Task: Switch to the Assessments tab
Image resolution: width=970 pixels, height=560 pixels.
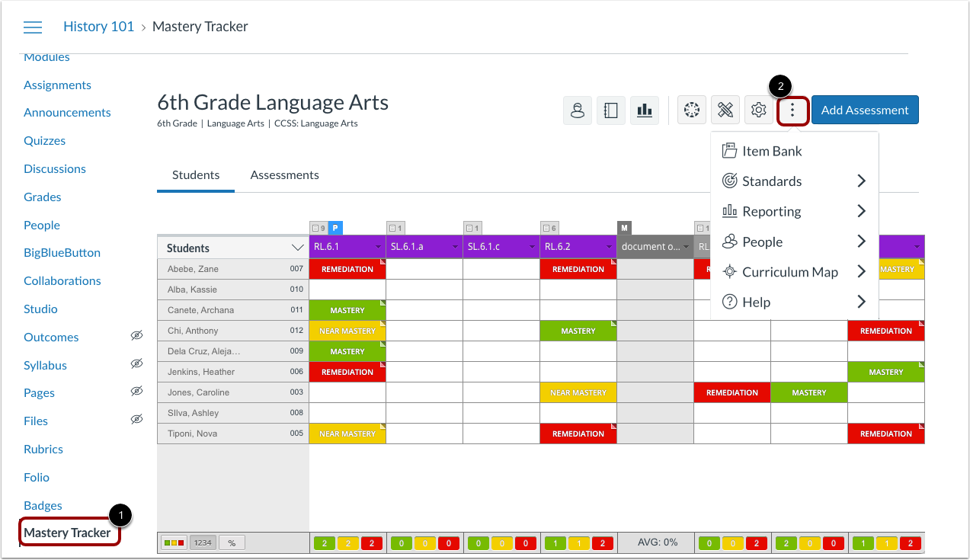Action: coord(284,175)
